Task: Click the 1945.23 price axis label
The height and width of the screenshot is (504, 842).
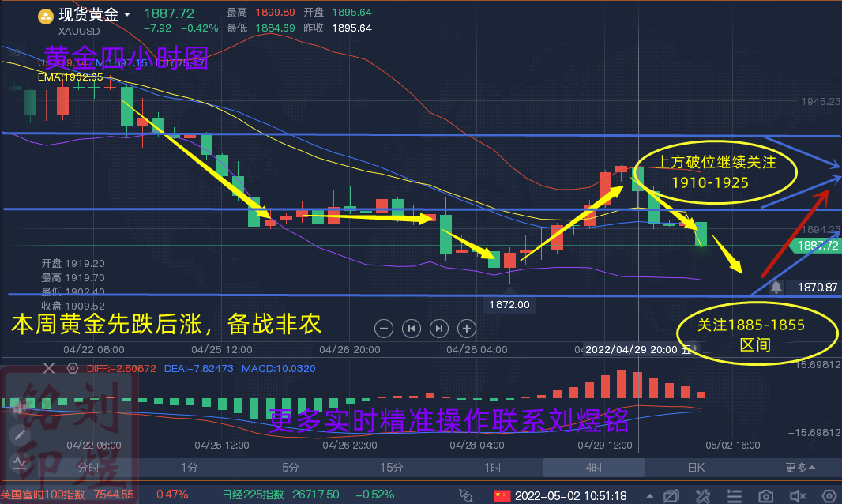Action: [x=821, y=102]
